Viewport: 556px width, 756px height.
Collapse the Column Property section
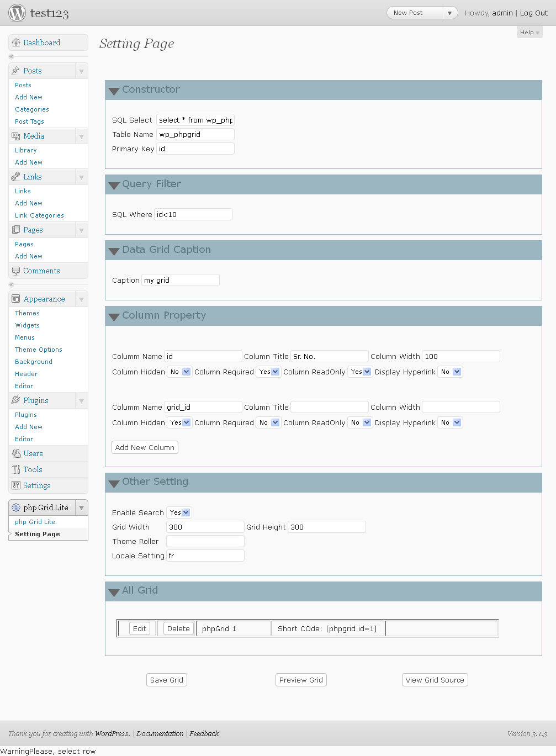[114, 317]
